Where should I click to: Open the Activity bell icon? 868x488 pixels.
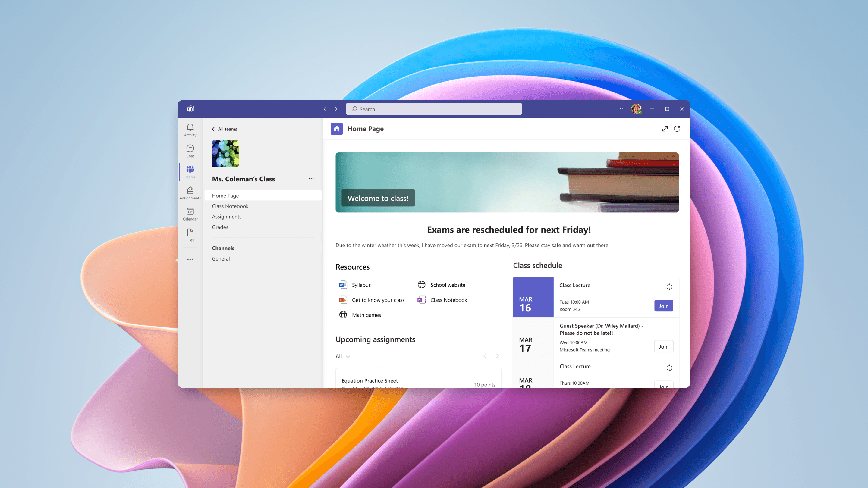pos(190,130)
